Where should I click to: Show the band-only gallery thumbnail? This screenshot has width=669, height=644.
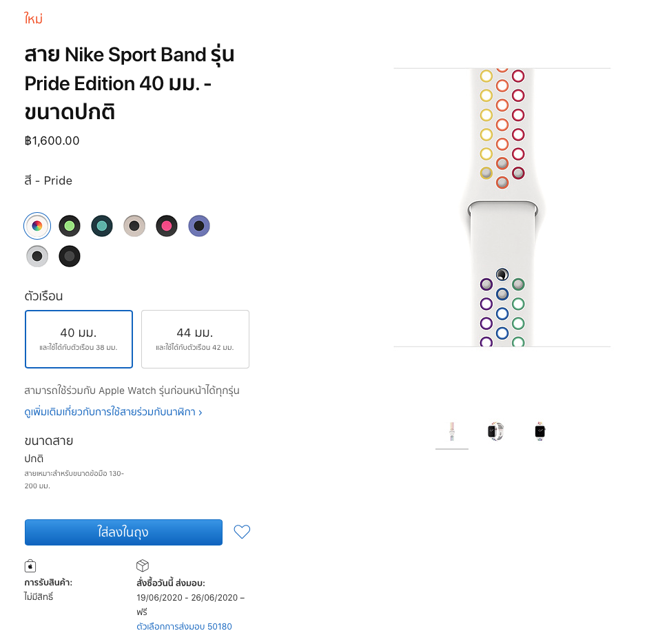pos(452,432)
